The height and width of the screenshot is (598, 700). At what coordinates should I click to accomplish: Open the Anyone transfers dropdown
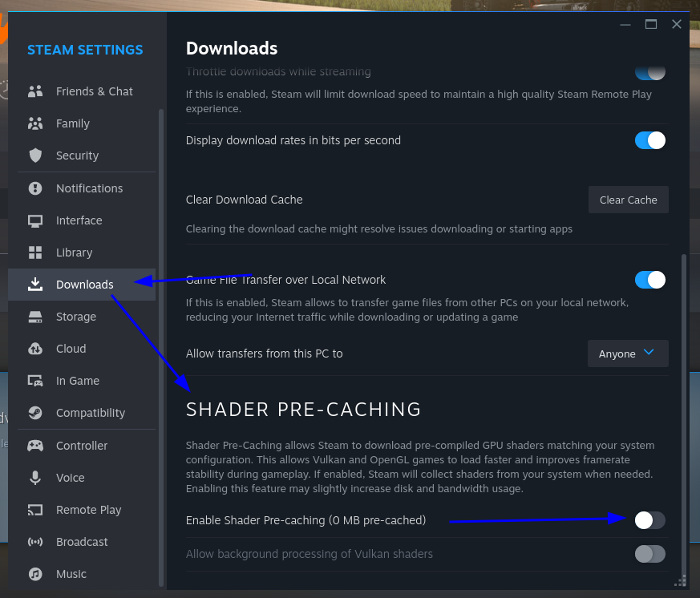(x=628, y=354)
